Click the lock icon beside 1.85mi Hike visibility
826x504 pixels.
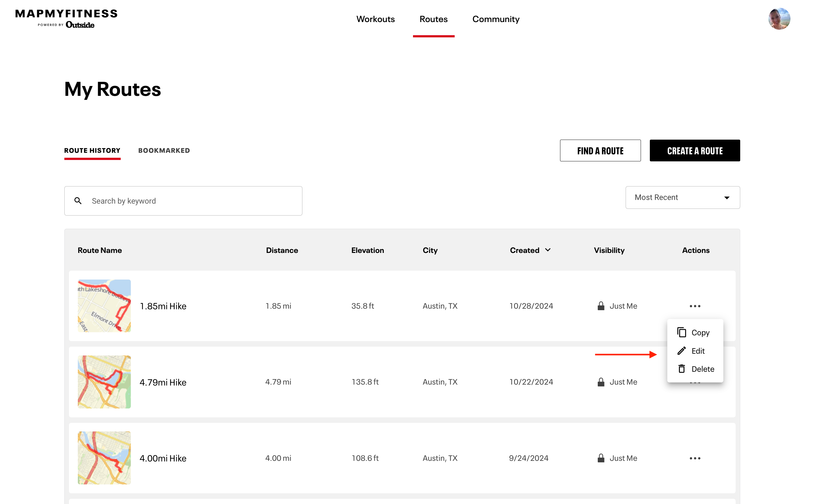pos(601,305)
